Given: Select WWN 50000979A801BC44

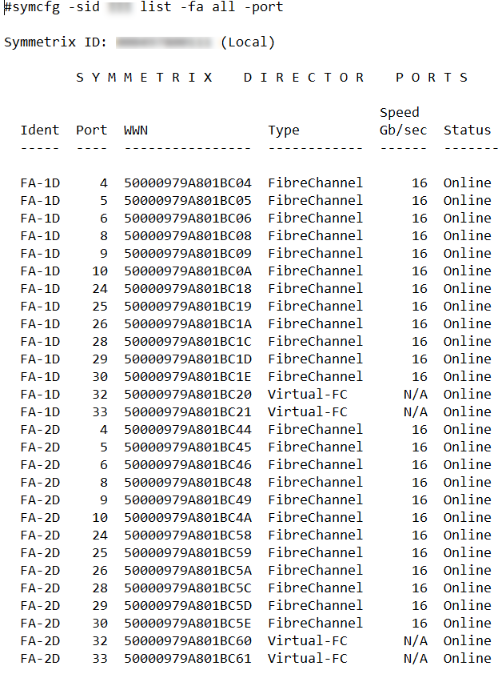Looking at the screenshot, I should pos(188,429).
